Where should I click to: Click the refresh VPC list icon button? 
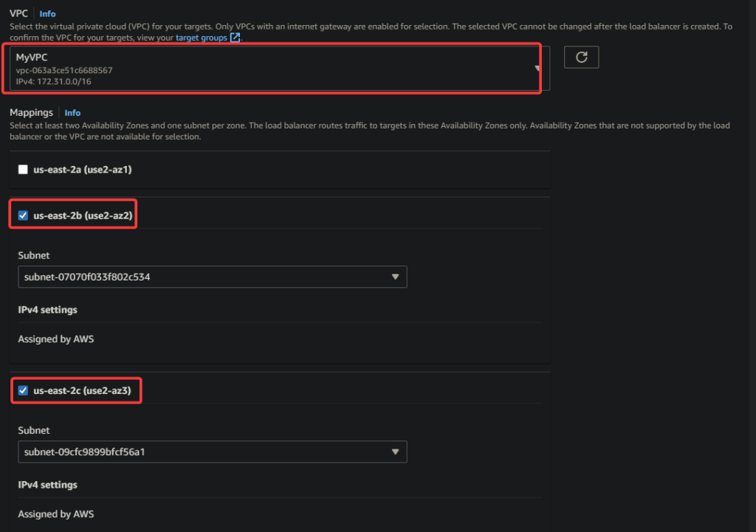click(x=581, y=58)
